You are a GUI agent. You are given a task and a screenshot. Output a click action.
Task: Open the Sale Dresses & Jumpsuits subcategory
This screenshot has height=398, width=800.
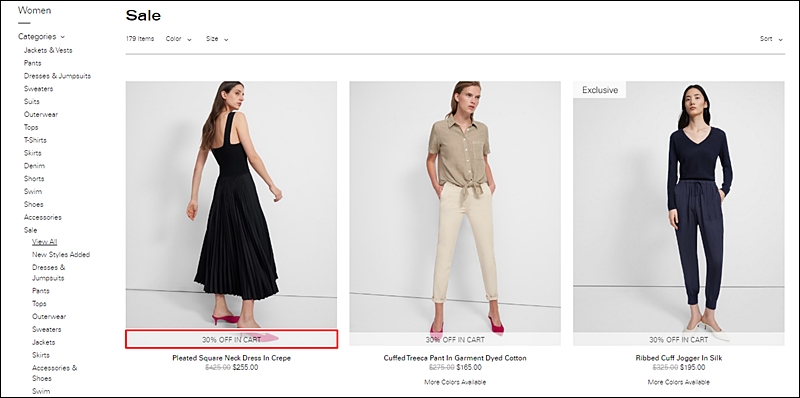pyautogui.click(x=48, y=272)
